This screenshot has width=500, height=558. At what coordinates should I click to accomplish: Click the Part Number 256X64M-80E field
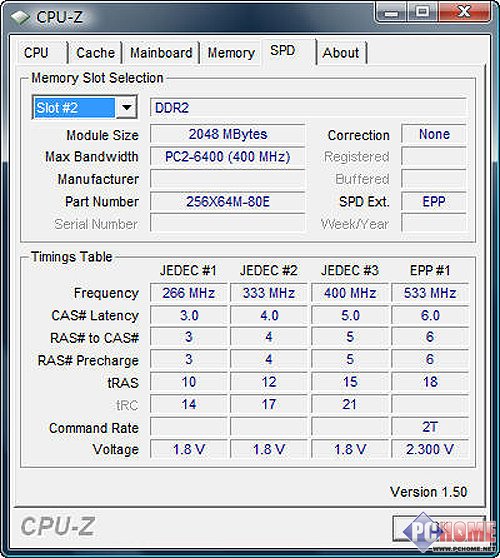(227, 202)
